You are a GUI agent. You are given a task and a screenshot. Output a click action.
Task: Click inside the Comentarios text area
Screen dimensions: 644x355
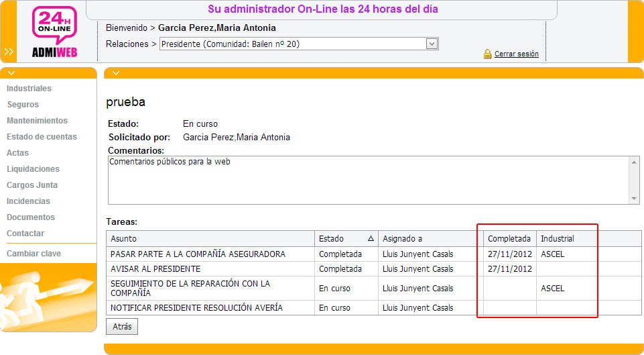tap(369, 180)
